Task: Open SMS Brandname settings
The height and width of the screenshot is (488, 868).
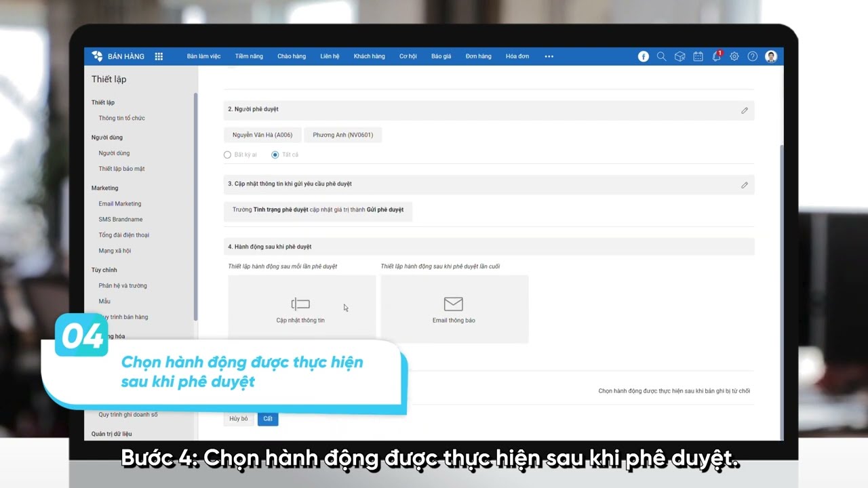Action: coord(121,219)
